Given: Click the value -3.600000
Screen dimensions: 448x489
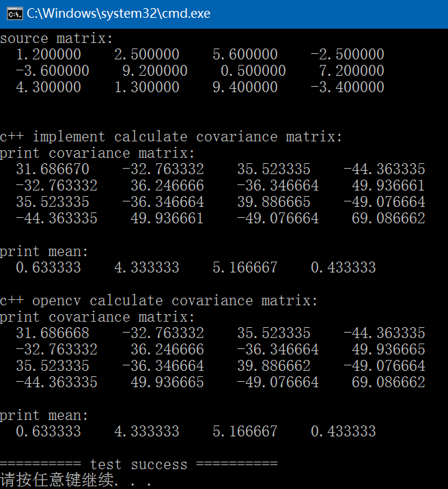Looking at the screenshot, I should point(53,71).
